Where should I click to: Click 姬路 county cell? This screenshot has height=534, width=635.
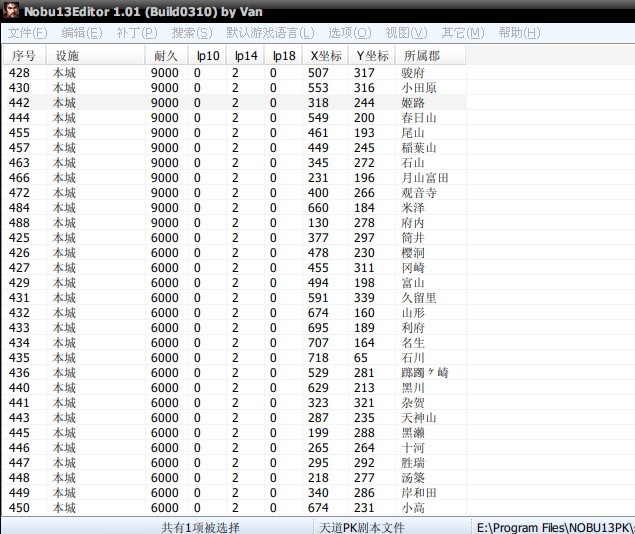point(413,103)
